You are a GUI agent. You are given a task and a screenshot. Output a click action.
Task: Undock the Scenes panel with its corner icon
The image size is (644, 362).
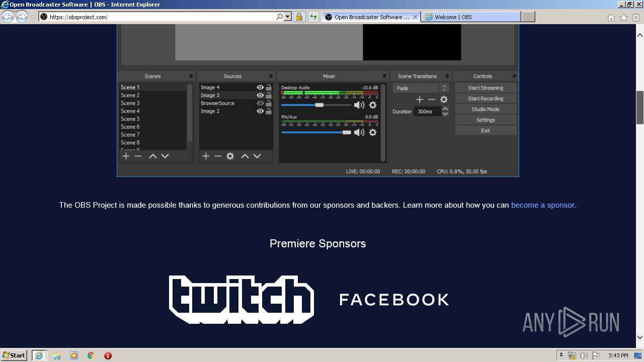(x=191, y=76)
